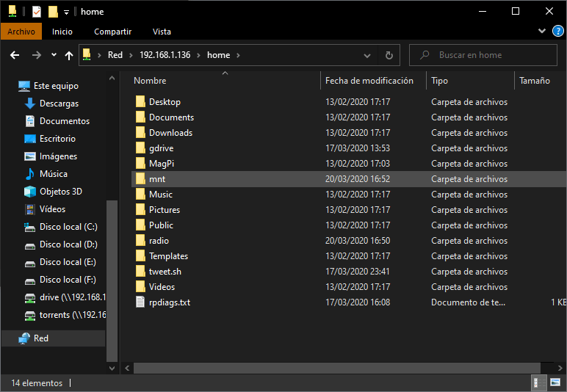Click the navigation pane scroll-up arrow
This screenshot has width=567, height=392.
(x=112, y=78)
